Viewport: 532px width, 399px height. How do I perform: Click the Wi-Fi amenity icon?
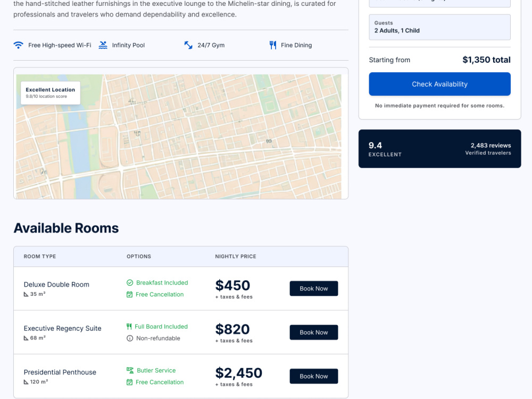coord(18,45)
